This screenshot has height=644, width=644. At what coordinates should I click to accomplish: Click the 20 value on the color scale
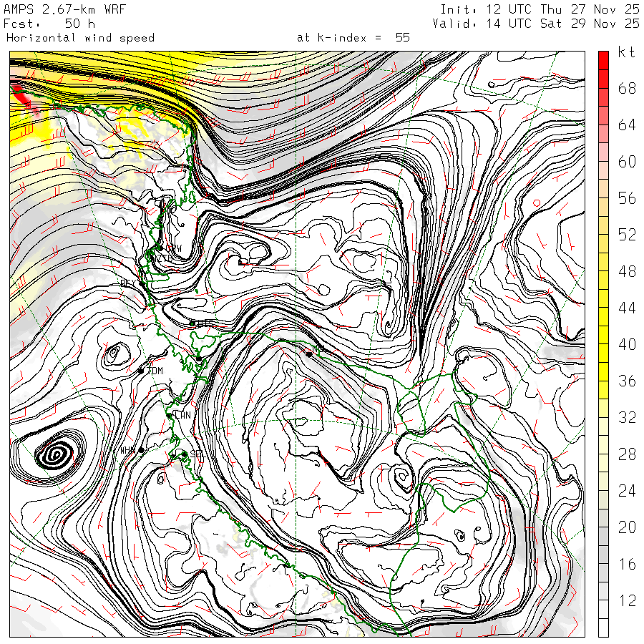[627, 527]
